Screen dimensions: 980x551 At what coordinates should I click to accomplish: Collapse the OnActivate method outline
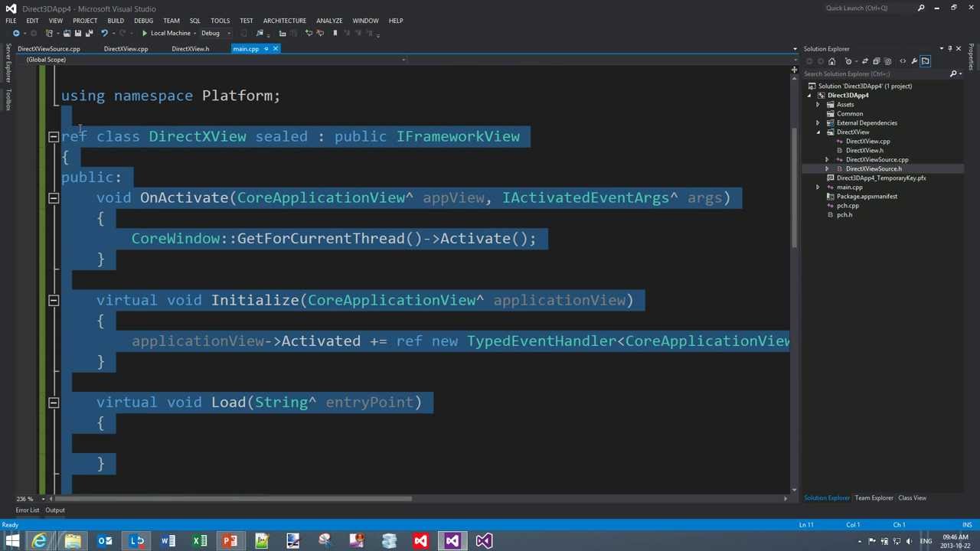pyautogui.click(x=54, y=197)
